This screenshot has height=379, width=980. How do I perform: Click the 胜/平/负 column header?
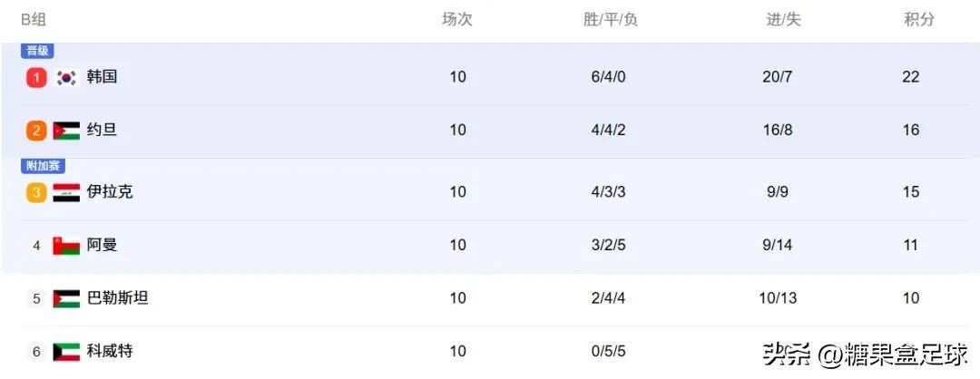(611, 20)
